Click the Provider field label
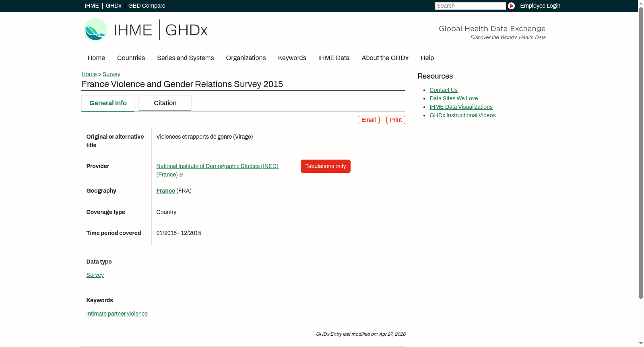The height and width of the screenshot is (347, 644). [98, 166]
